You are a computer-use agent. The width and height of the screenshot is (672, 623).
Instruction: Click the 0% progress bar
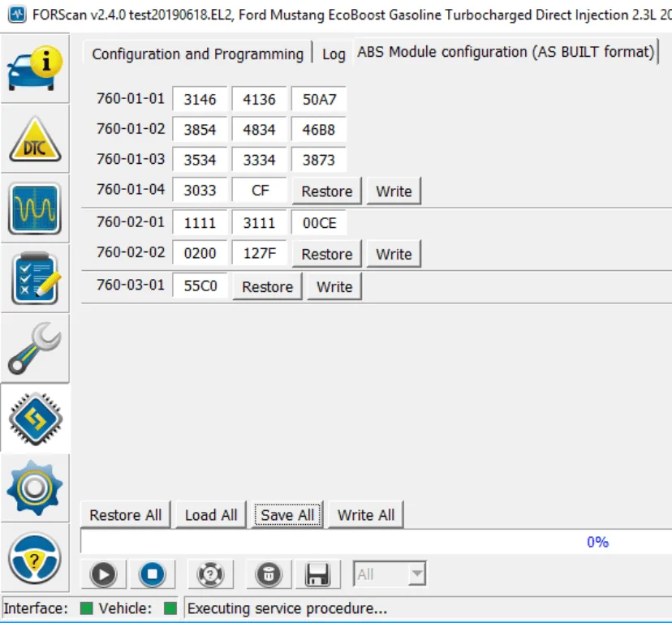[x=377, y=542]
